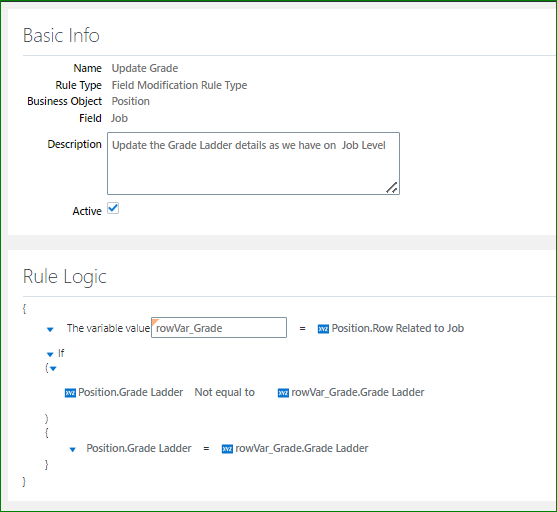Click the description box resize handle

pyautogui.click(x=392, y=187)
